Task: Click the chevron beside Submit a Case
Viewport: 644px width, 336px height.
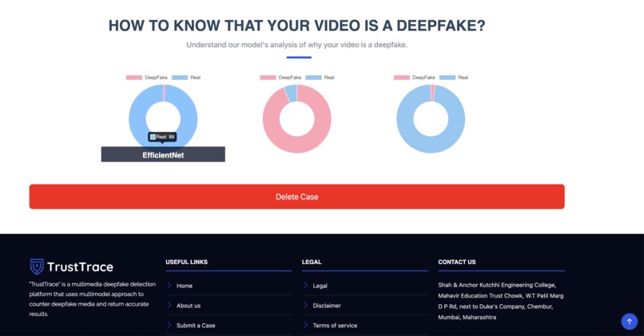Action: pyautogui.click(x=169, y=325)
